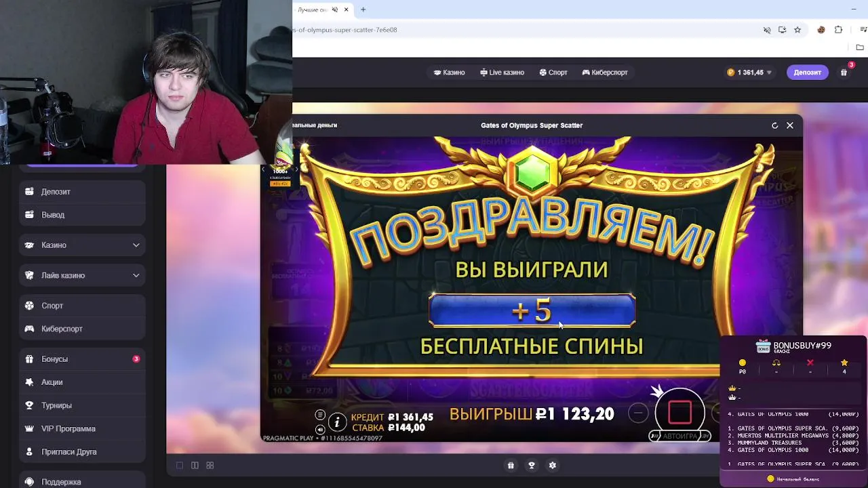Open Спорт in the left sidebar
Image resolution: width=868 pixels, height=488 pixels.
pyautogui.click(x=82, y=306)
